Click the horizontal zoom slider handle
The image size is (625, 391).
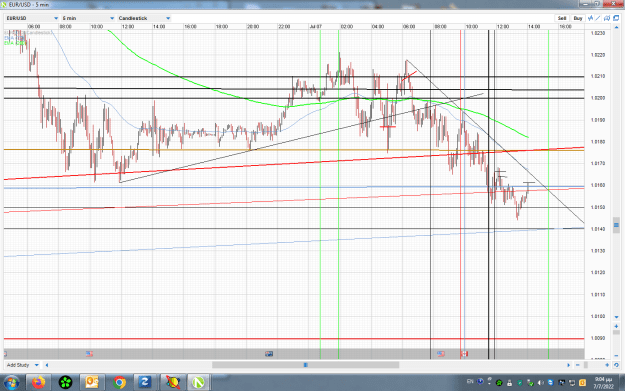pyautogui.click(x=586, y=365)
